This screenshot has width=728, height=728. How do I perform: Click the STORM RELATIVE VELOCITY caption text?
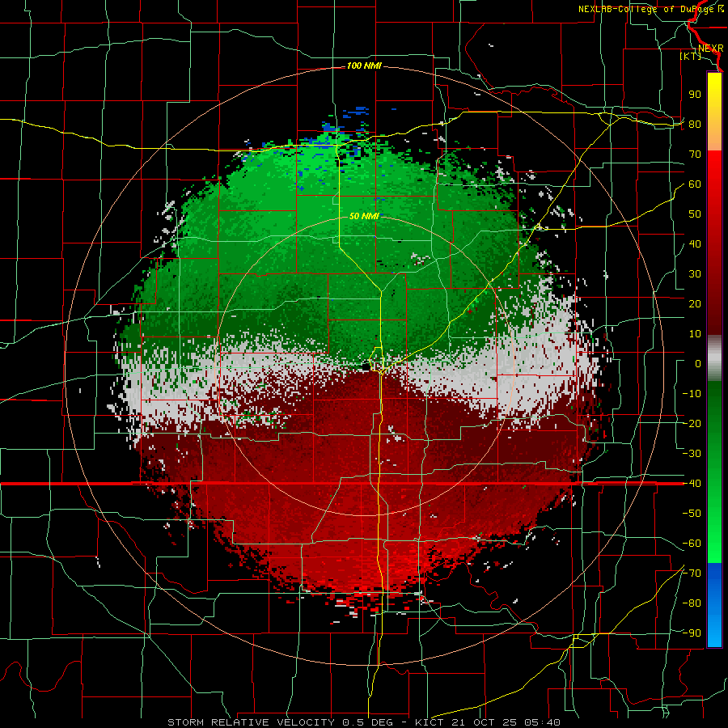(x=250, y=722)
